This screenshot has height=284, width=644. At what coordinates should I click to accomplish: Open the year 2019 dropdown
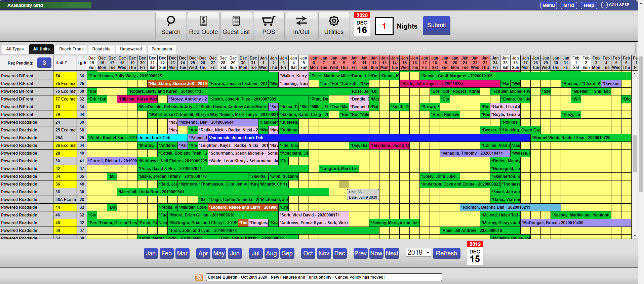pos(418,252)
